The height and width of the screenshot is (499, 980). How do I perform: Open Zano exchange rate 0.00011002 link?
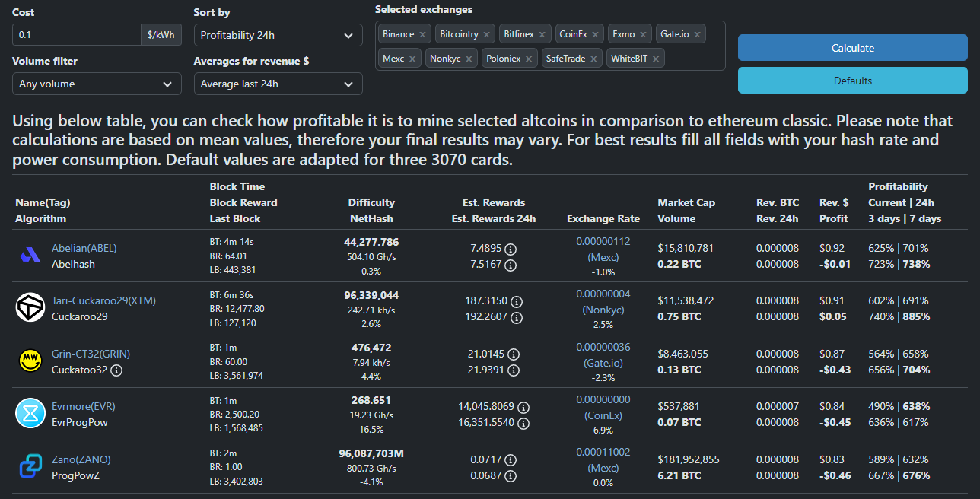[x=603, y=451]
